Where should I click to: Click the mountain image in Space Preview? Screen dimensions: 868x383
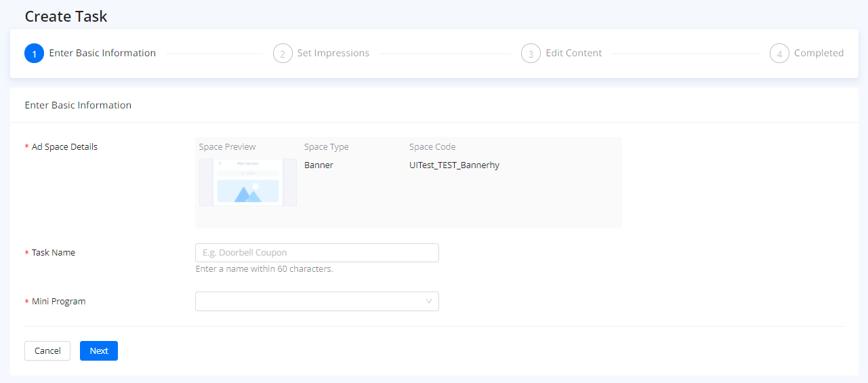click(247, 193)
